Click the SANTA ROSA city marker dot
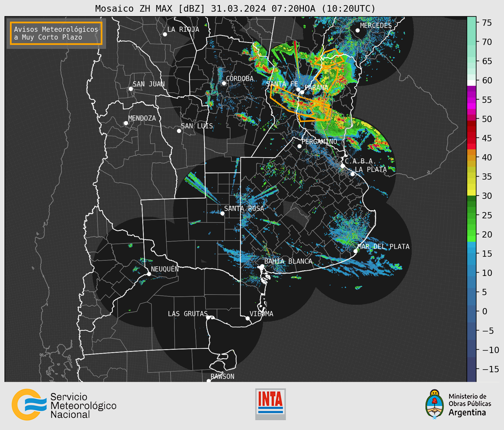The height and width of the screenshot is (430, 504). point(222,213)
